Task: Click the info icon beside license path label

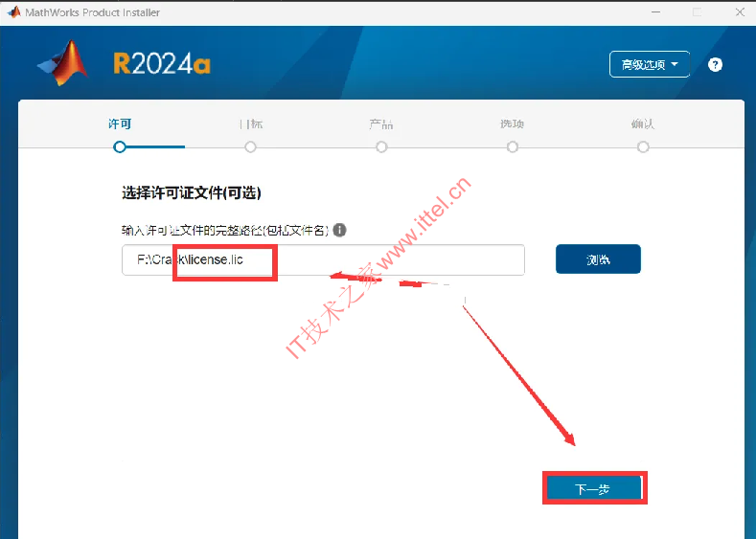Action: point(339,230)
